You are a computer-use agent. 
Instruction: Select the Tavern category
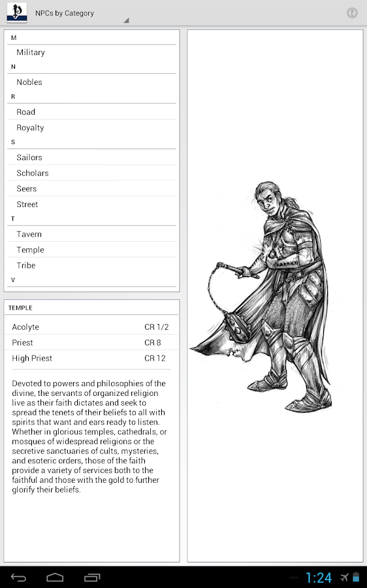pos(91,234)
